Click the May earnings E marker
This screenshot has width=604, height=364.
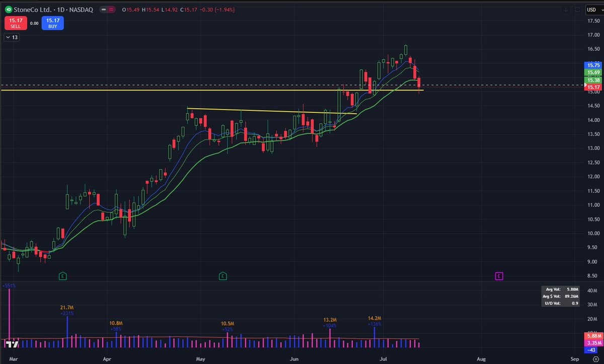point(223,276)
